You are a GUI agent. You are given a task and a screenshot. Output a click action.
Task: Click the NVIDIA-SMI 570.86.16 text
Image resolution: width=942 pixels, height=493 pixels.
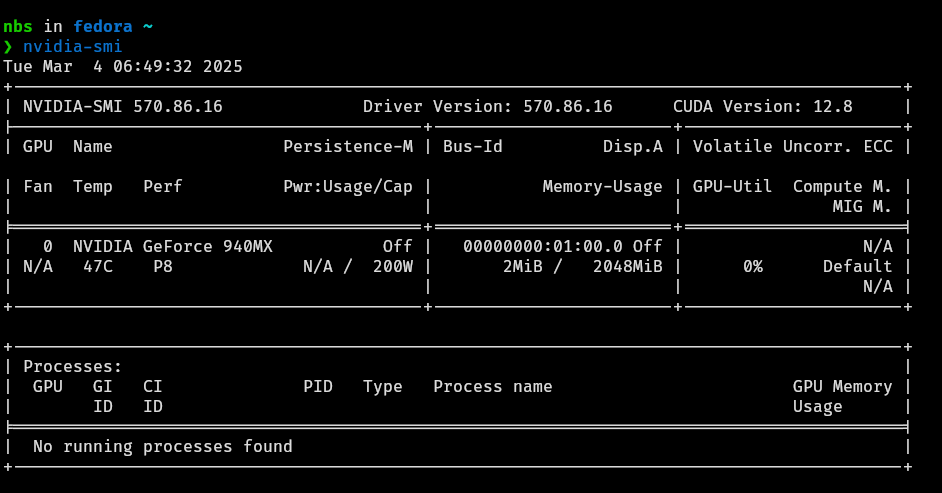coord(123,106)
